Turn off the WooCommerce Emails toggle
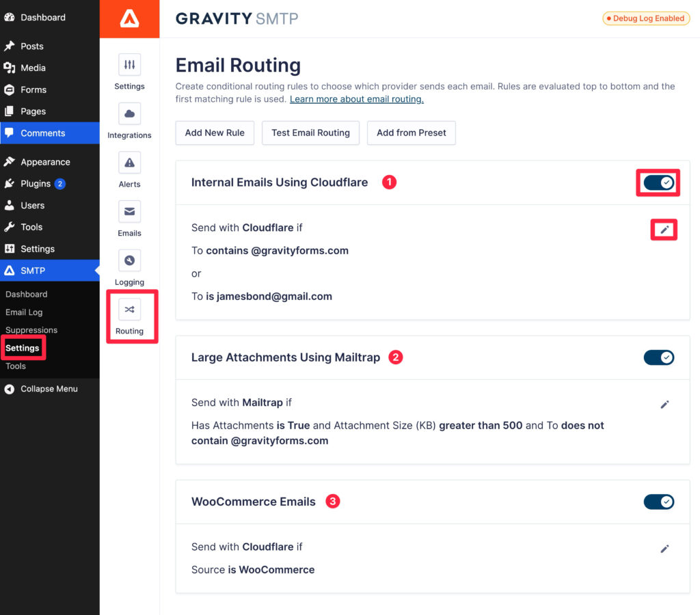 658,502
